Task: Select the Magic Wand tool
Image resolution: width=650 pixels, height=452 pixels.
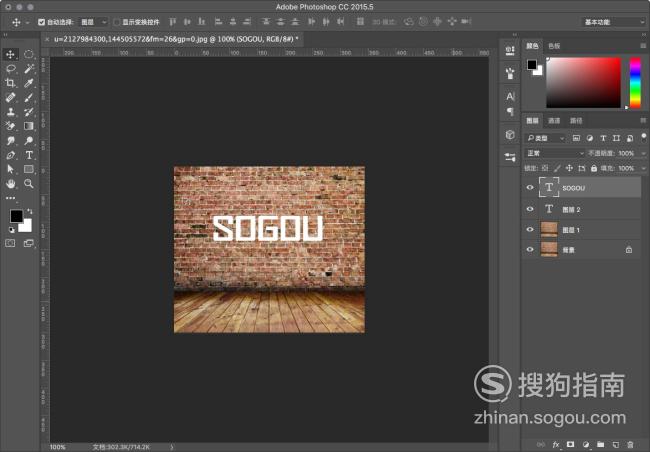Action: point(29,68)
